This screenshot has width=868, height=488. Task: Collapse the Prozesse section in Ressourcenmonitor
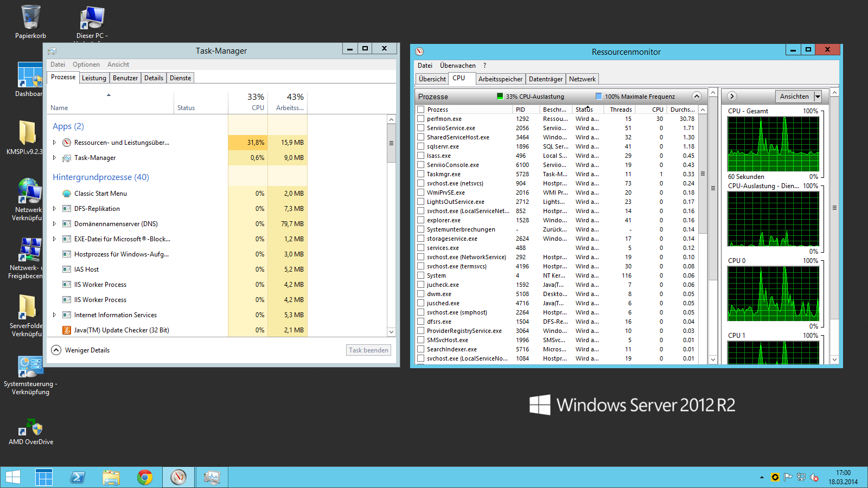(x=697, y=97)
